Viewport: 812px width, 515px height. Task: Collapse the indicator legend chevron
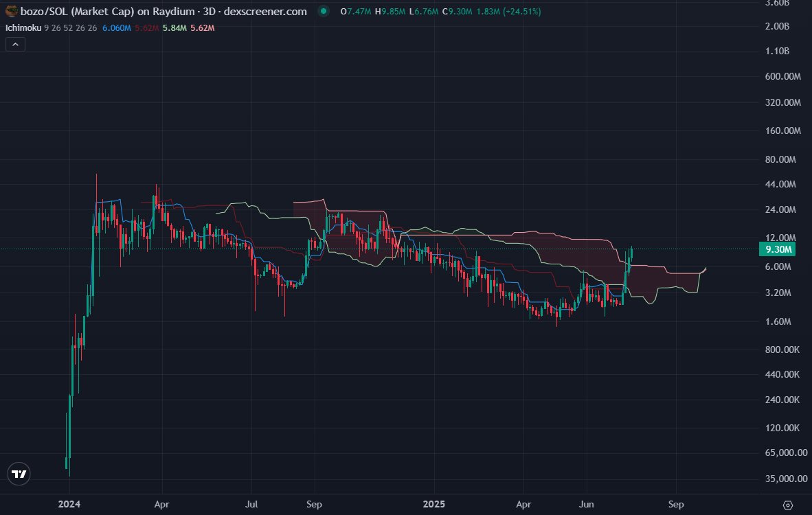(x=16, y=45)
